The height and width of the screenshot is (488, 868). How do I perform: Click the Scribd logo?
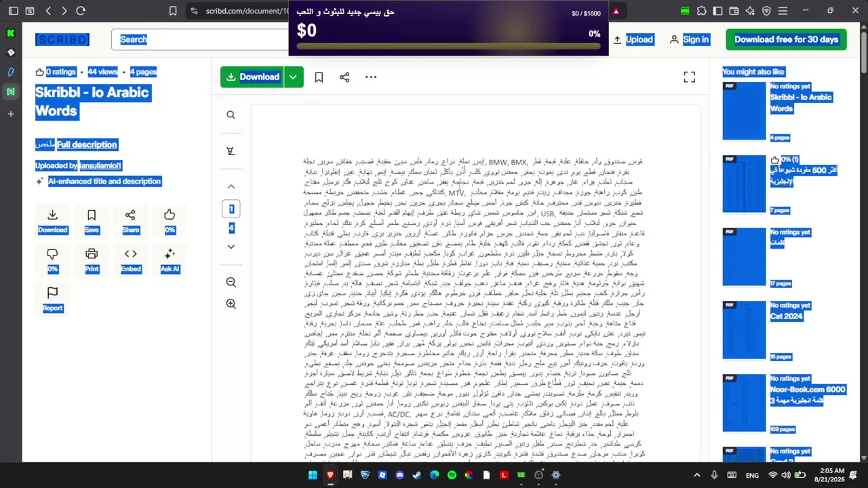coord(62,39)
